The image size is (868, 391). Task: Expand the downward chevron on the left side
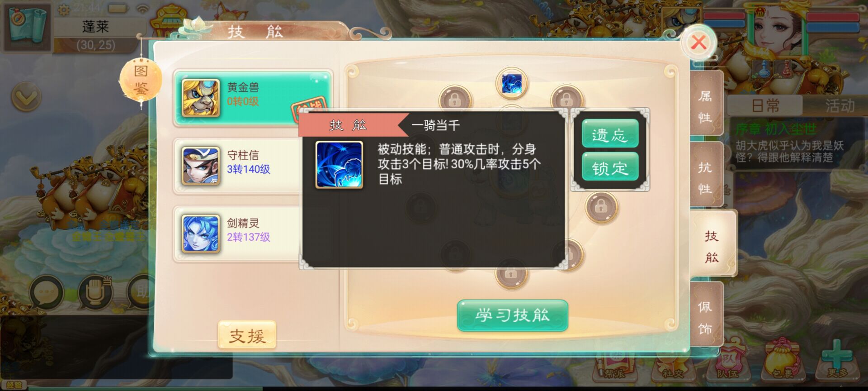click(26, 97)
